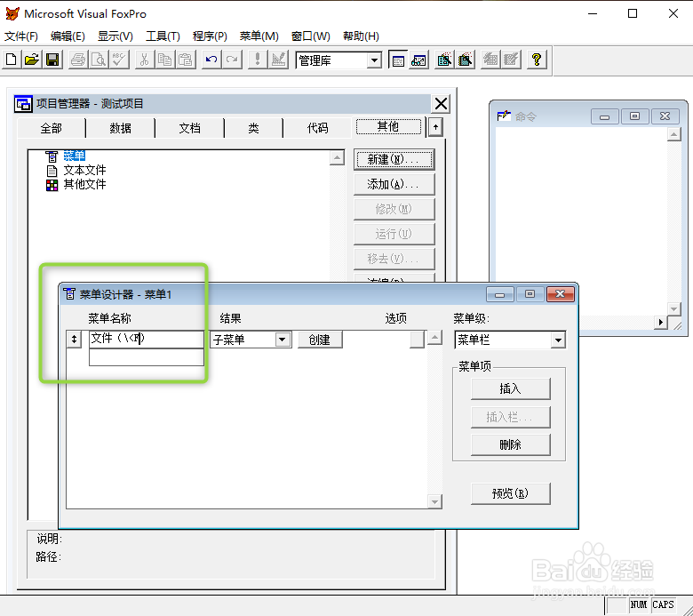Click the Menu Designer list scroll-down arrow
Screen dimensions: 693x616
[x=434, y=501]
